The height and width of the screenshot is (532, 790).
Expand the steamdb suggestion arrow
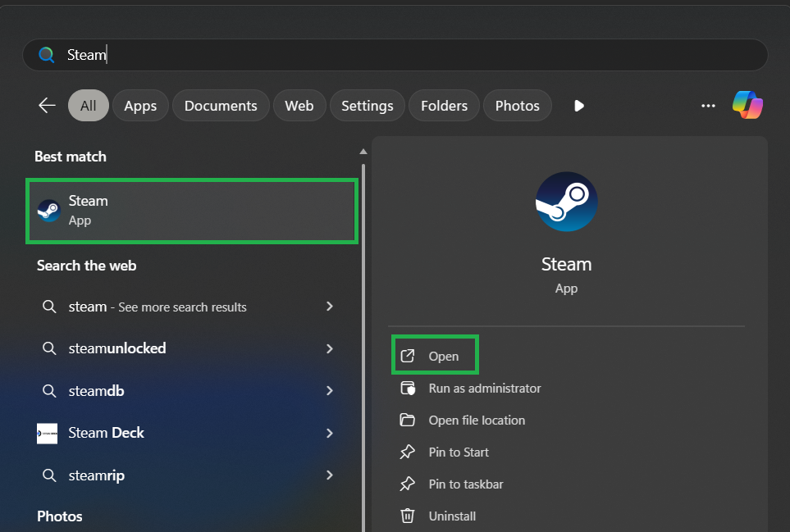click(x=330, y=391)
